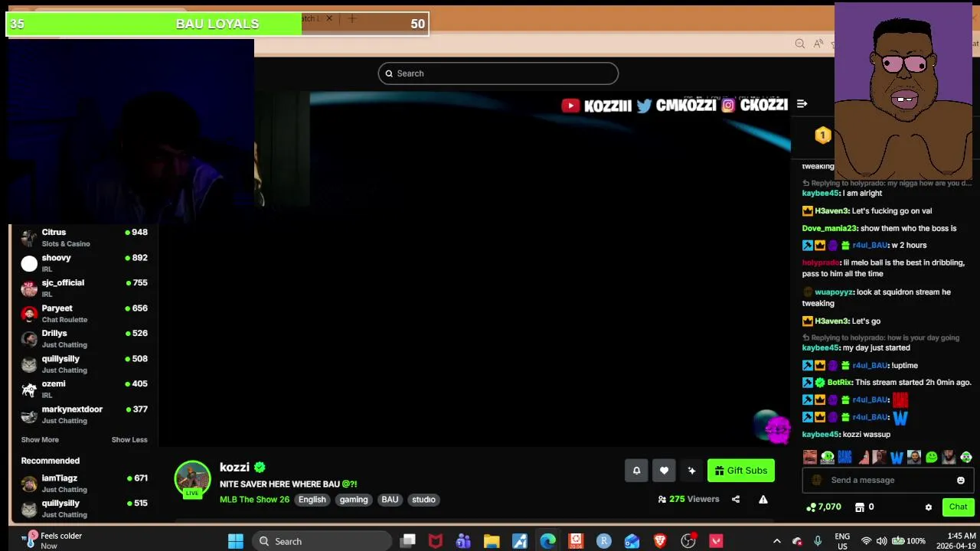Click the ENG US language indicator
The image size is (980, 551).
click(842, 541)
